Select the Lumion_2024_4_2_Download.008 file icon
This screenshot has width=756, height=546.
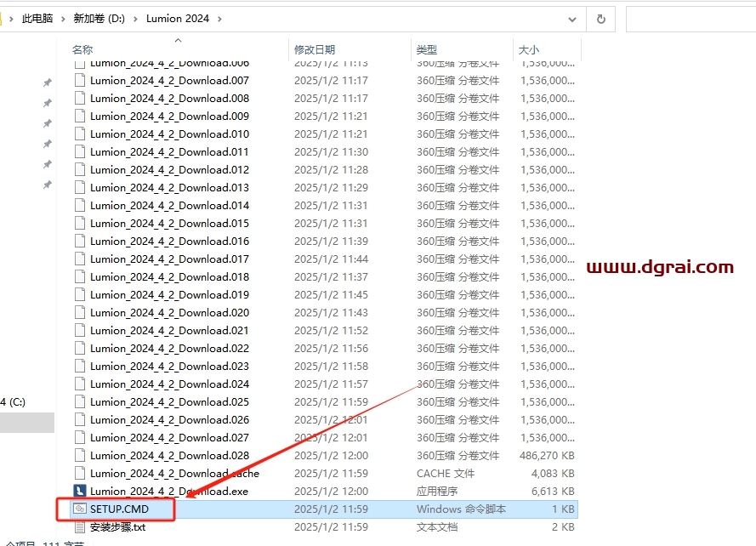coord(80,98)
